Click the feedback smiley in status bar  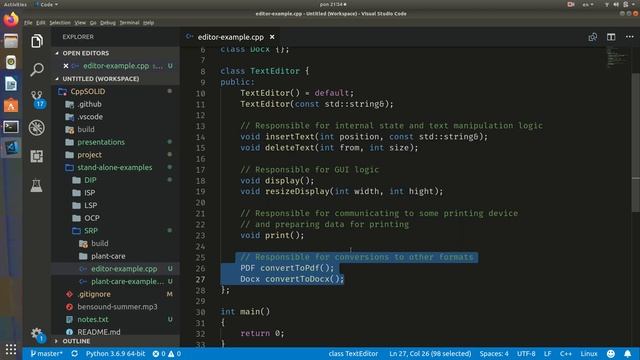click(611, 353)
